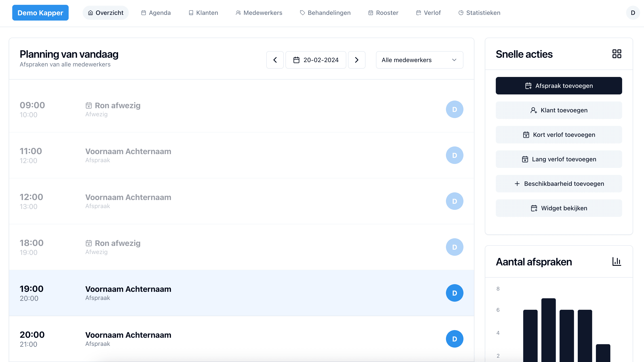Open the Alle medewerkers dropdown

419,60
